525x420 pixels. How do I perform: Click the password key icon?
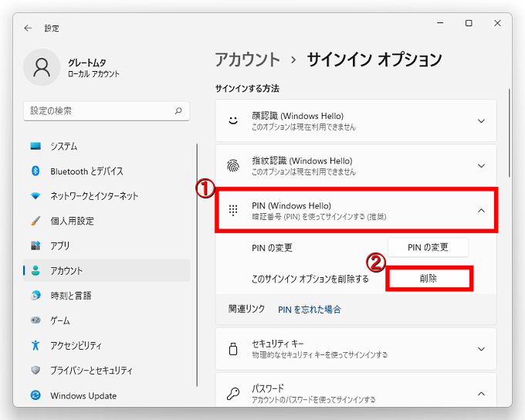pos(233,394)
